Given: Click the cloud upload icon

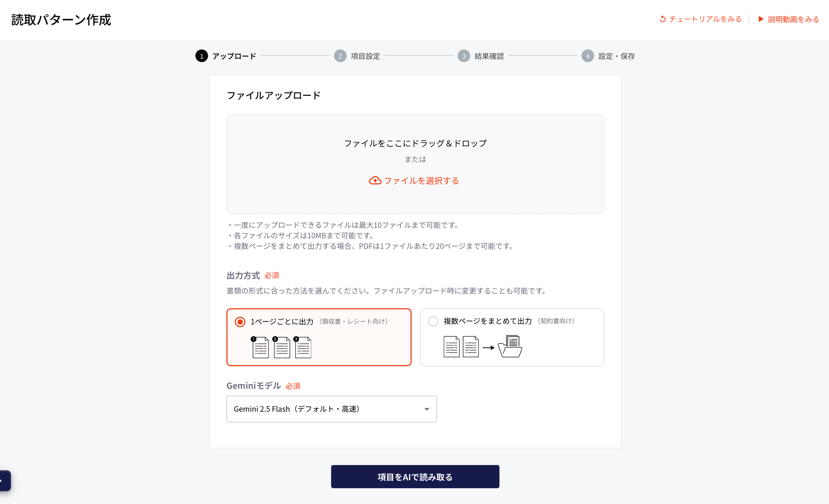Looking at the screenshot, I should point(375,181).
